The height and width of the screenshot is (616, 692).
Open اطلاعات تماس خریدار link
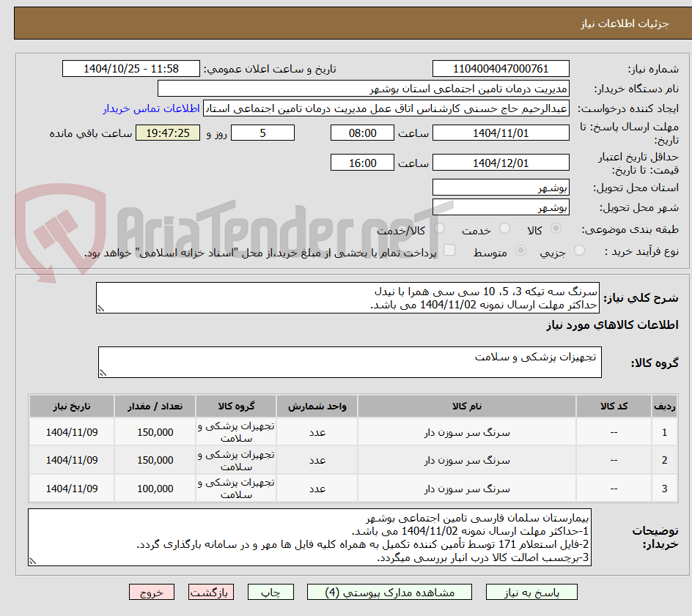point(151,108)
